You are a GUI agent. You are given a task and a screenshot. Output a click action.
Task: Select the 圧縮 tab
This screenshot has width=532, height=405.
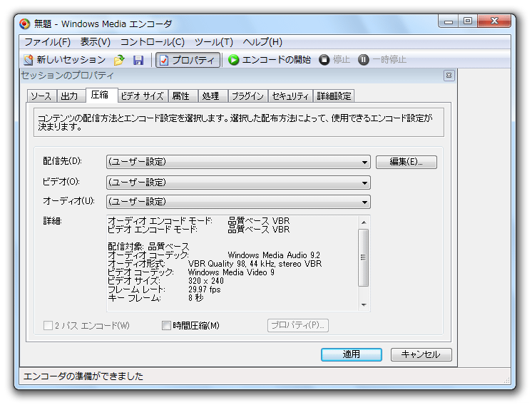tap(101, 95)
